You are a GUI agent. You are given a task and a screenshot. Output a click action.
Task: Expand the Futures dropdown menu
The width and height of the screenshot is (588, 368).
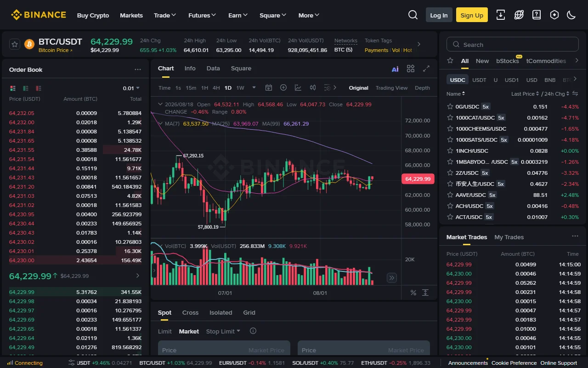pyautogui.click(x=202, y=15)
